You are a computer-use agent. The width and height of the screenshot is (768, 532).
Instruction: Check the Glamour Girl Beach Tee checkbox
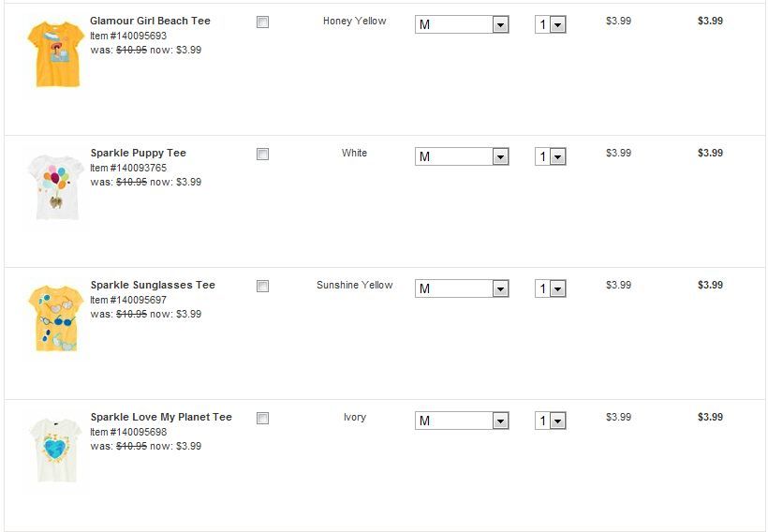pyautogui.click(x=262, y=22)
